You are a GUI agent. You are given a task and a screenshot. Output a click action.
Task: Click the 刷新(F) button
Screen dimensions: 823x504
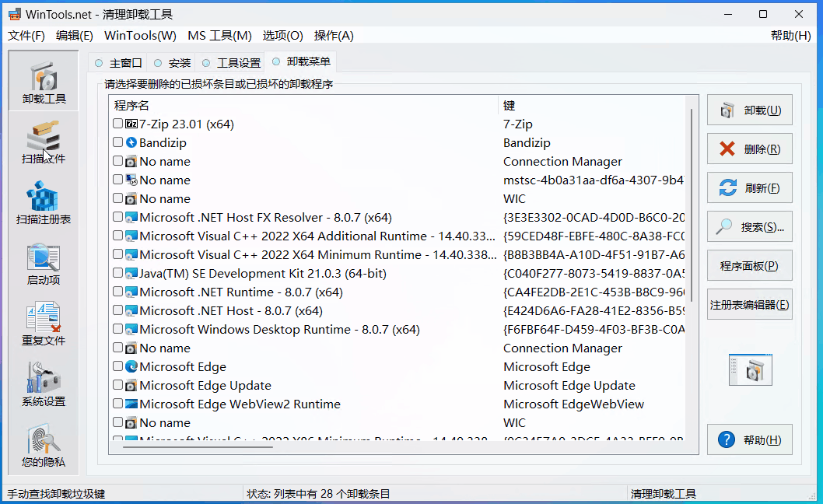(x=750, y=188)
